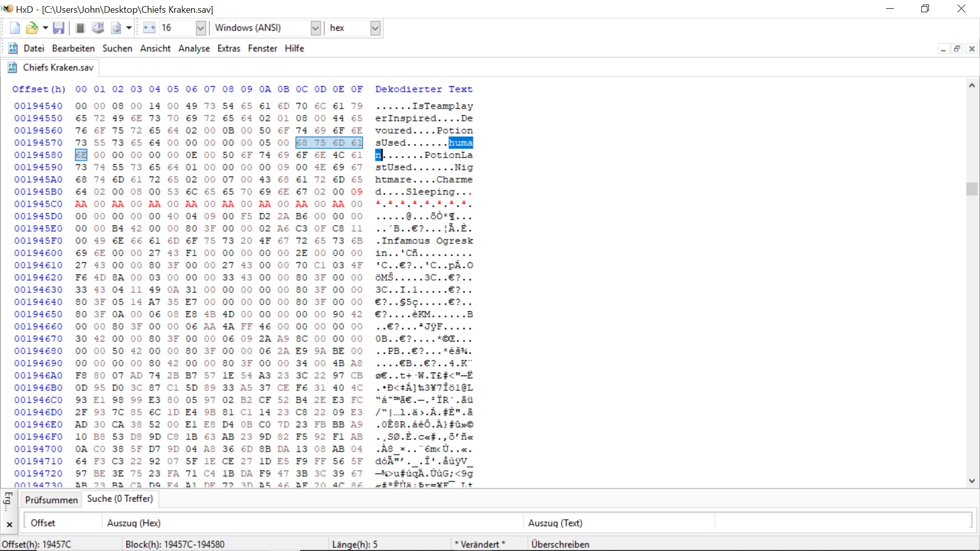Switch to the Prüfsummen tab

pyautogui.click(x=52, y=500)
